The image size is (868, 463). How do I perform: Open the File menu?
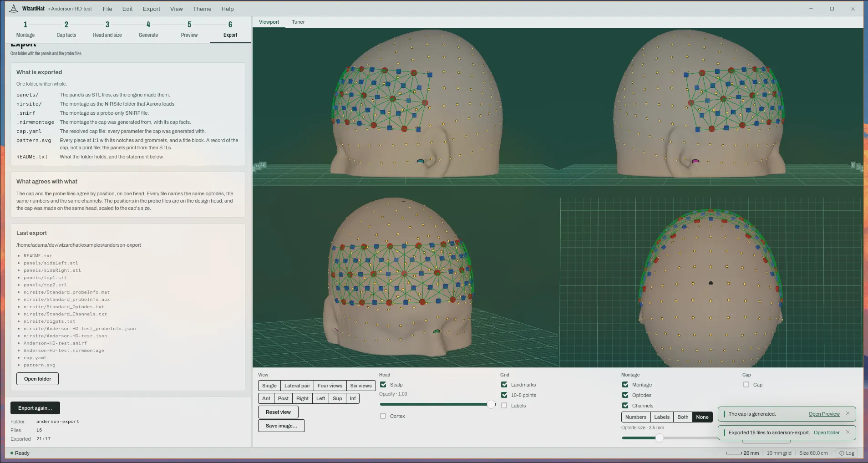[x=107, y=9]
